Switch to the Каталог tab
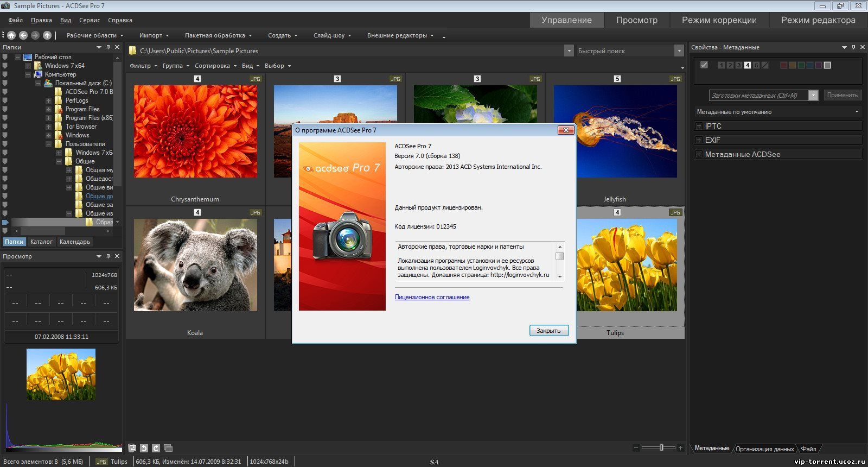The image size is (868, 467). click(41, 242)
